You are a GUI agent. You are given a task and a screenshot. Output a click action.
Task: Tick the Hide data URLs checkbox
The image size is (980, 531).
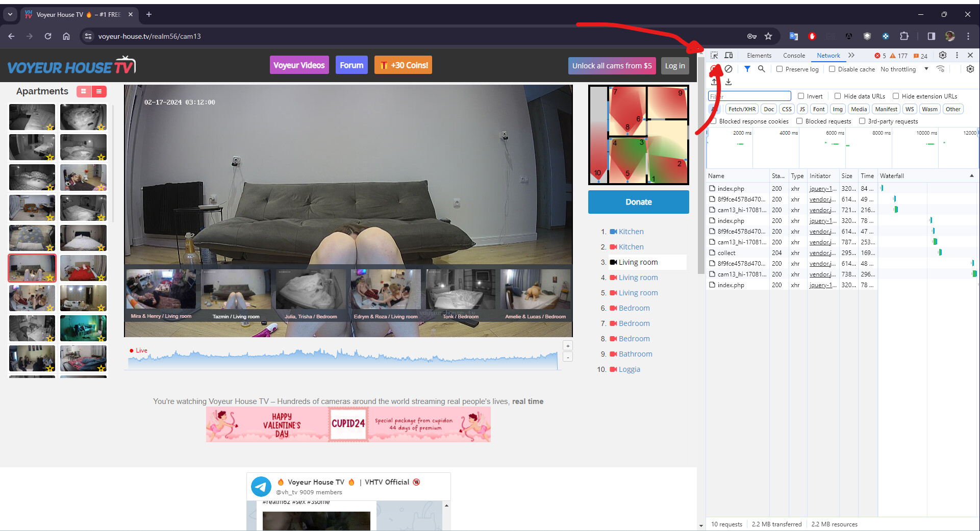point(838,96)
